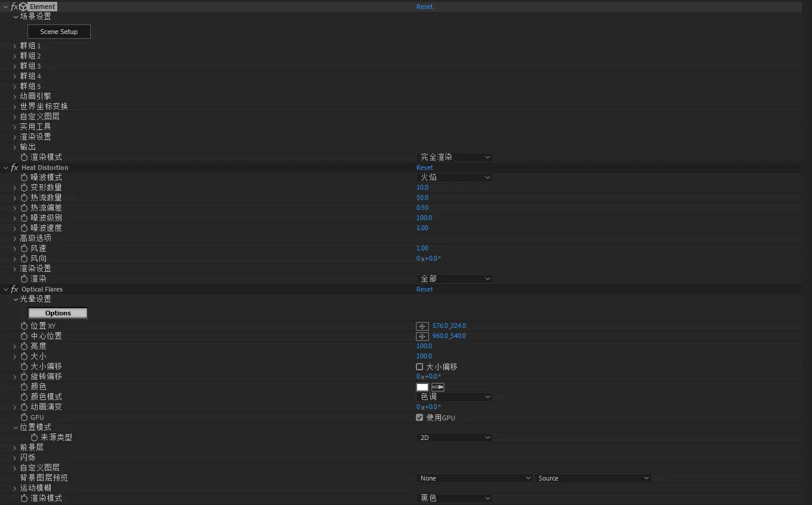Toggle the stopwatch for 颜色
Screen dimensions: 812x505
pos(24,387)
